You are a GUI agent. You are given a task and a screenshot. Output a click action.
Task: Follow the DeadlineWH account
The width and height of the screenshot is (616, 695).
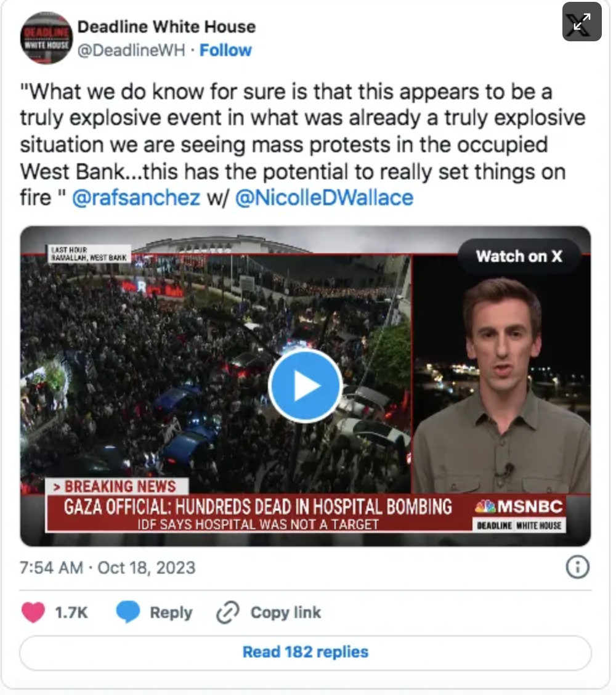point(225,50)
